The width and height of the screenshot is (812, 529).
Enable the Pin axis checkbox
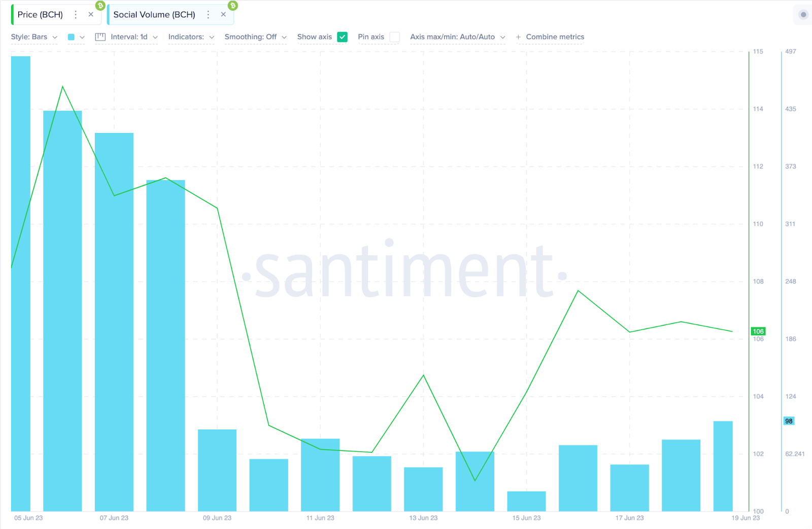click(394, 37)
